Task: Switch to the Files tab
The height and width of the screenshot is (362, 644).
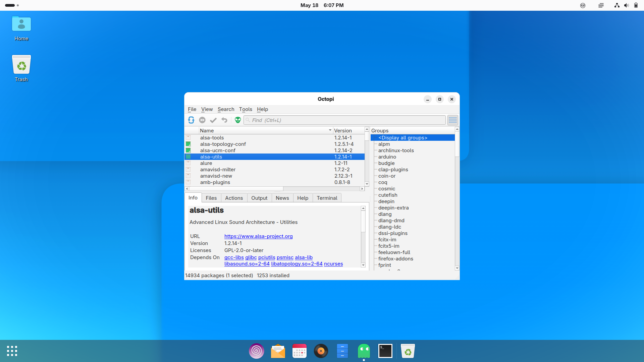Action: tap(211, 198)
